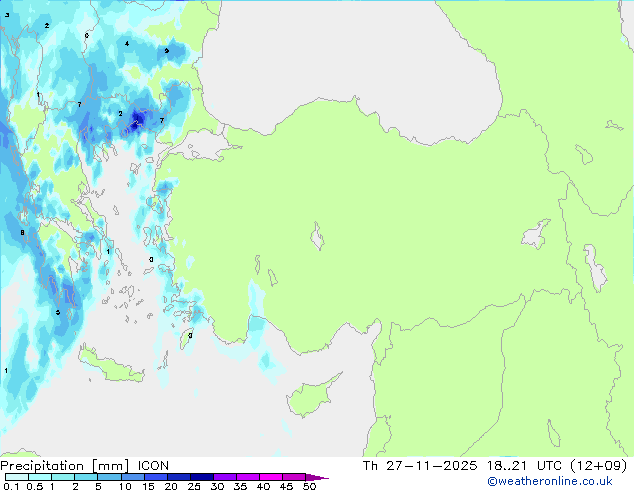Click the 0.5–1 mm legend color swatch
Image resolution: width=634 pixels, height=490 pixels.
tap(40, 477)
